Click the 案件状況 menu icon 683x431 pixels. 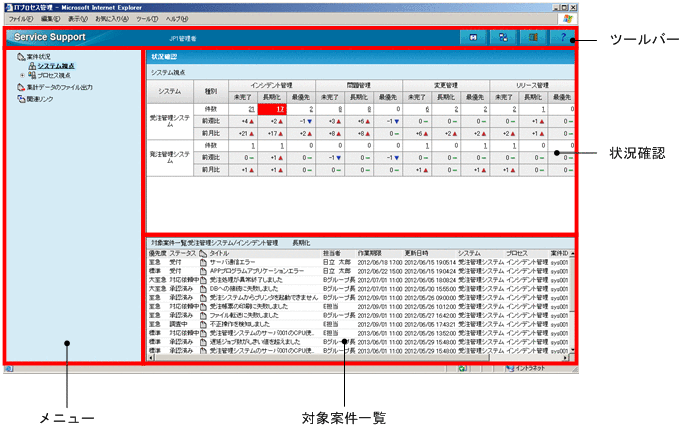point(21,57)
